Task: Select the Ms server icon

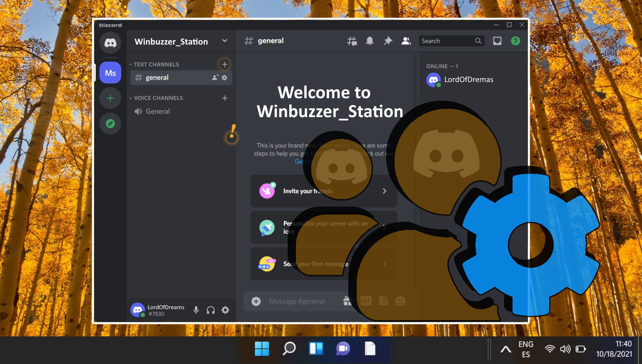Action: point(110,73)
